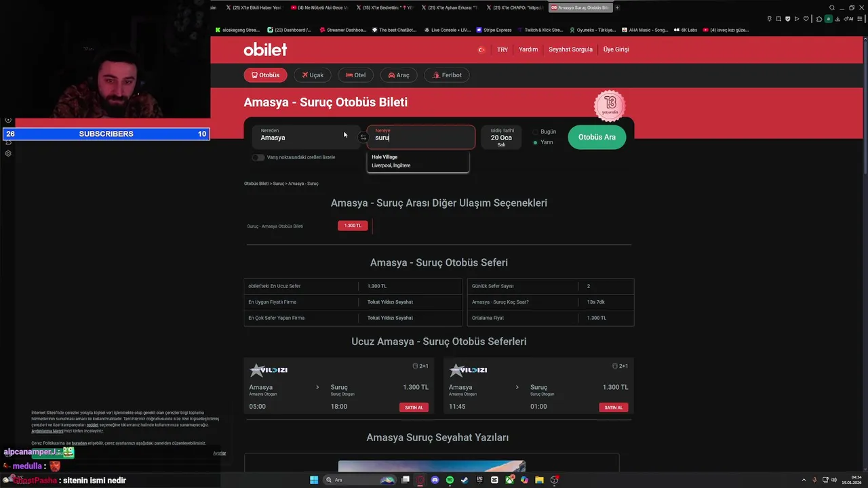The image size is (868, 488).
Task: Click SATIN AL for the 05:00 trip
Action: [414, 407]
